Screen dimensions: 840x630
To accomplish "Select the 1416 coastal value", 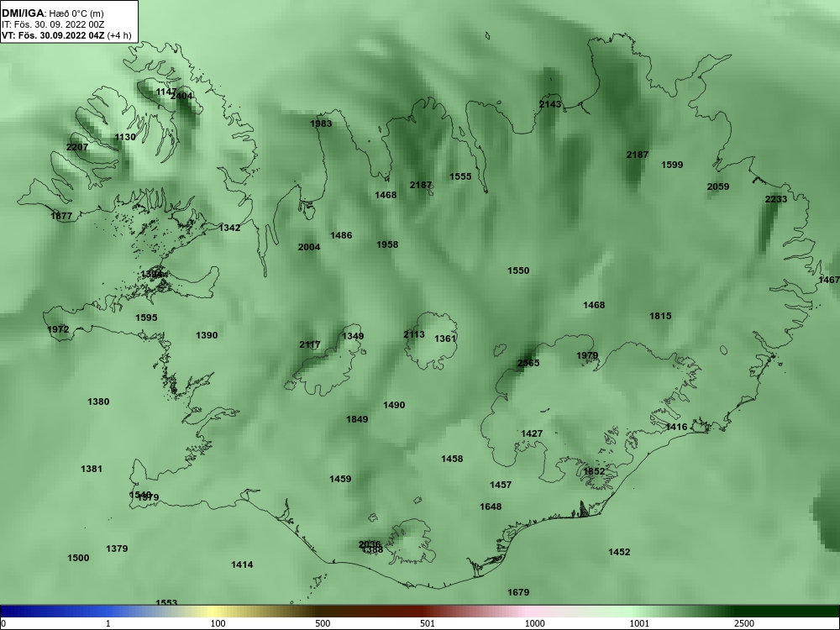I will tap(676, 428).
